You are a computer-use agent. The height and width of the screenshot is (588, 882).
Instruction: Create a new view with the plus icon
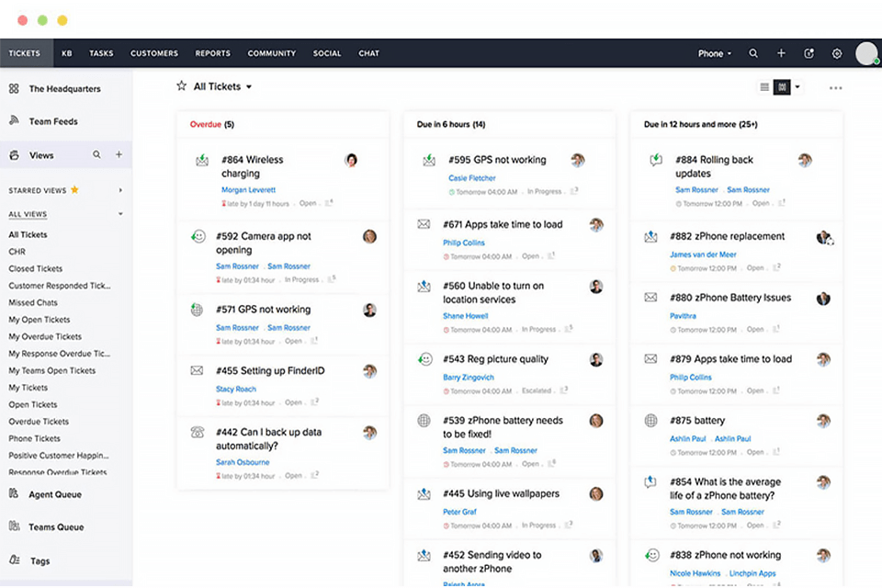point(119,154)
